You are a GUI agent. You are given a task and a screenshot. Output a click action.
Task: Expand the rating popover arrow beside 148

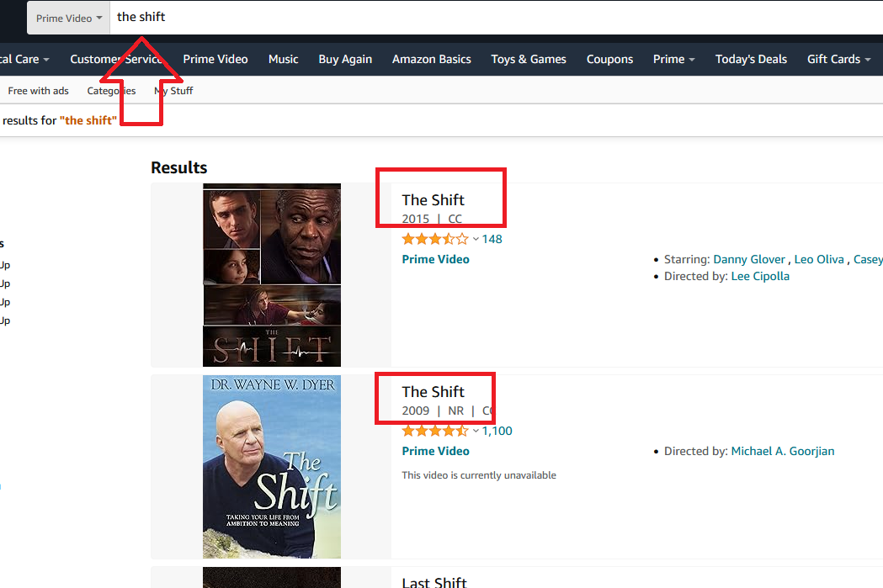[x=476, y=239]
